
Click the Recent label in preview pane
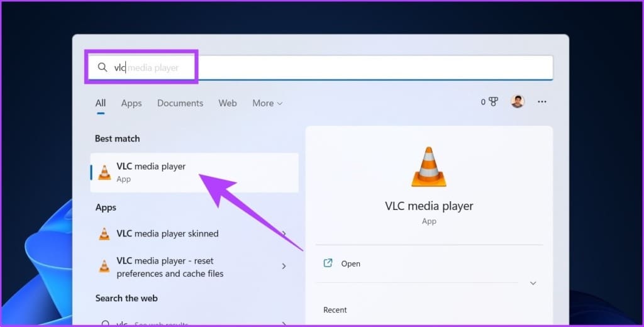click(x=335, y=310)
